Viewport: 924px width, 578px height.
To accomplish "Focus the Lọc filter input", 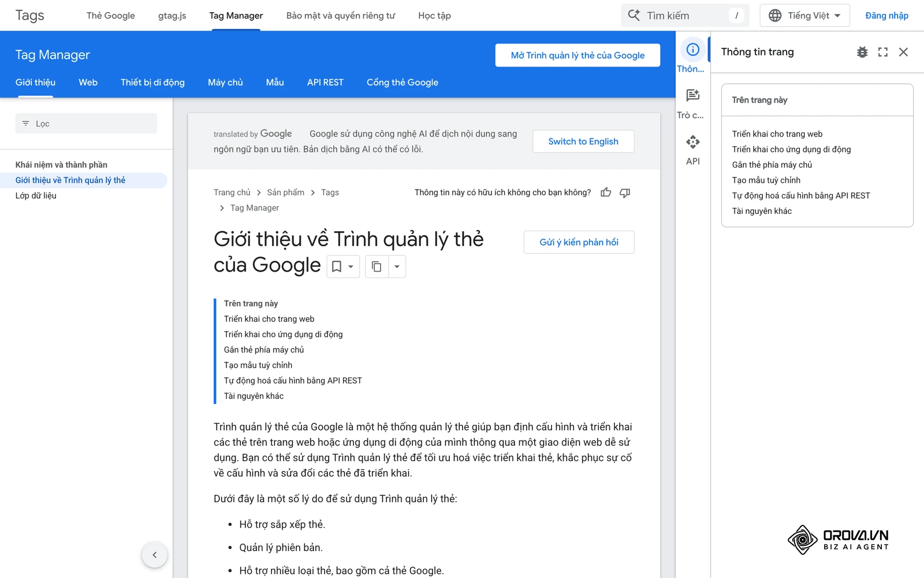I will pos(86,123).
